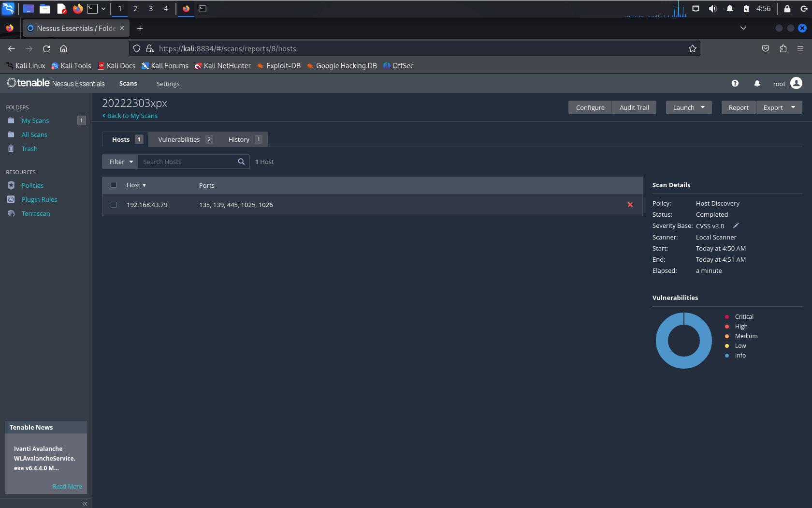Open the Kali Tools bookmark
The width and height of the screenshot is (812, 508).
71,66
